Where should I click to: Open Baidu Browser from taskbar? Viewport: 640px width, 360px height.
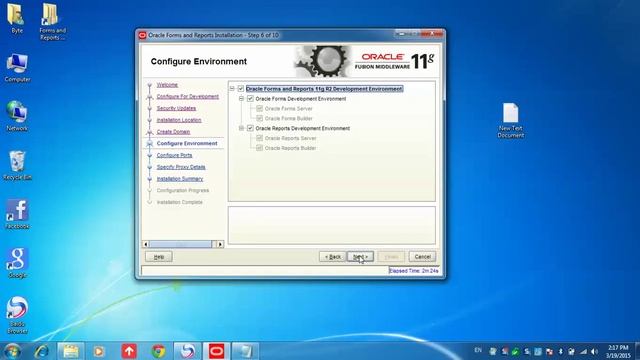coord(187,351)
